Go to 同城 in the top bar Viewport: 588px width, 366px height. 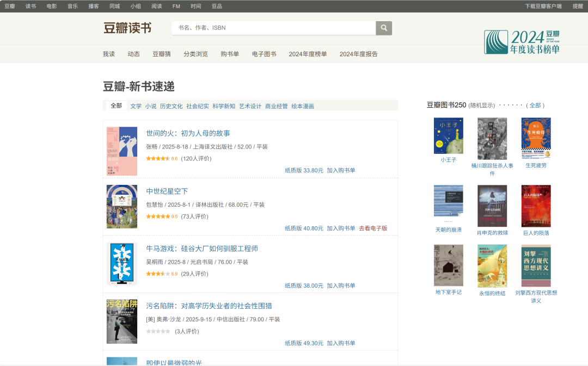(115, 6)
